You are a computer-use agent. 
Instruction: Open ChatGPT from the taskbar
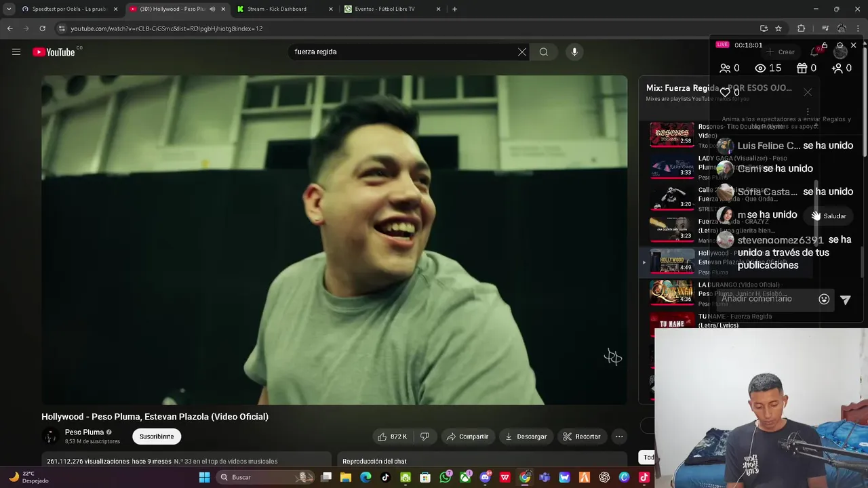point(604,477)
